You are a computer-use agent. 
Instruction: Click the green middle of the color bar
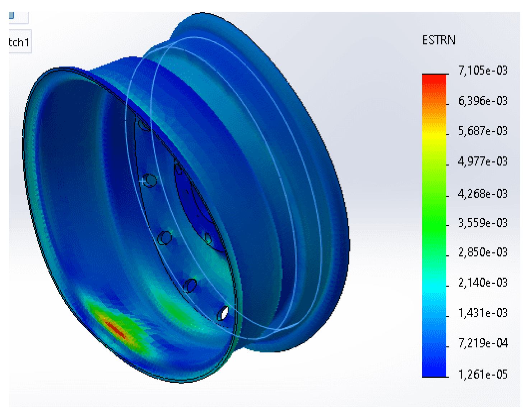tap(434, 215)
